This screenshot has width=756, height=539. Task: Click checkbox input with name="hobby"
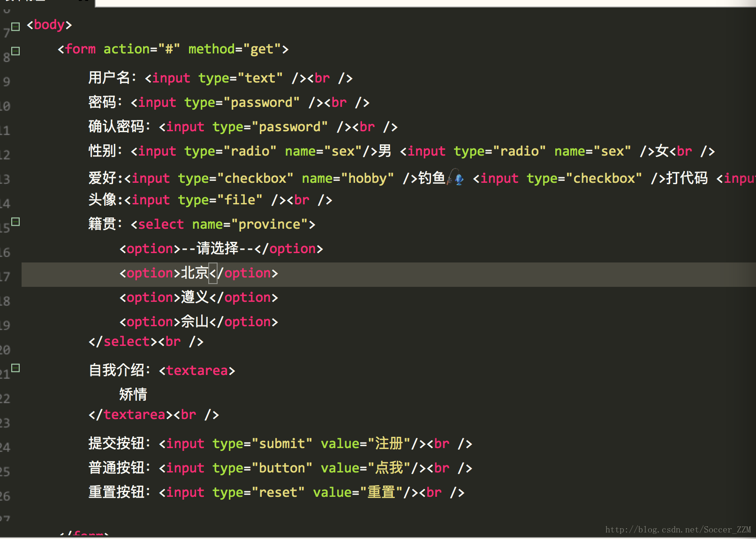tap(270, 178)
